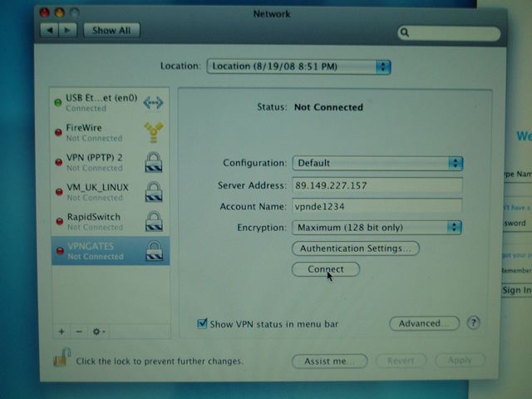Click the VPNGATES padlock icon
The image size is (532, 399).
tap(155, 251)
